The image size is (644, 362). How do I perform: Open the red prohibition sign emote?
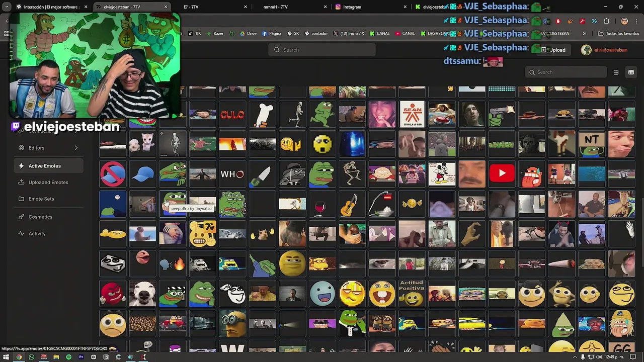pos(113,174)
